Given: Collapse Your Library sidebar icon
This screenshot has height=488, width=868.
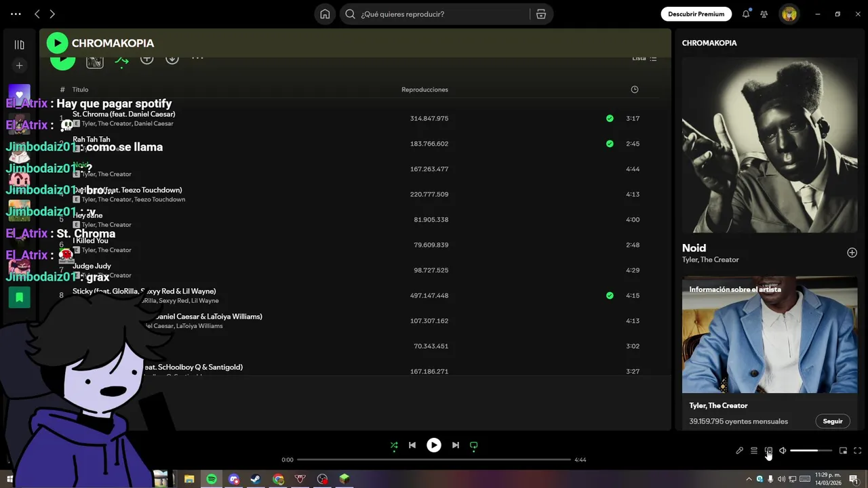Looking at the screenshot, I should pyautogui.click(x=19, y=45).
